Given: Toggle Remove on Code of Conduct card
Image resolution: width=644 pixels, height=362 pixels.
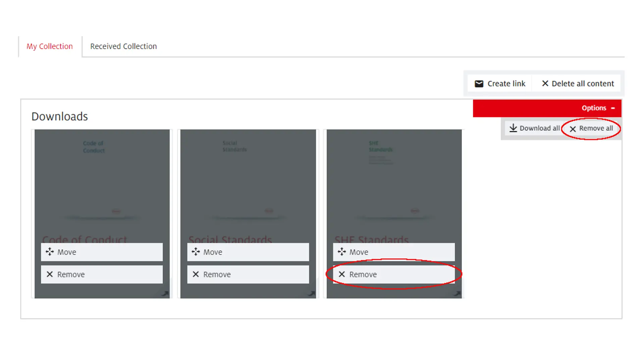Looking at the screenshot, I should 102,274.
